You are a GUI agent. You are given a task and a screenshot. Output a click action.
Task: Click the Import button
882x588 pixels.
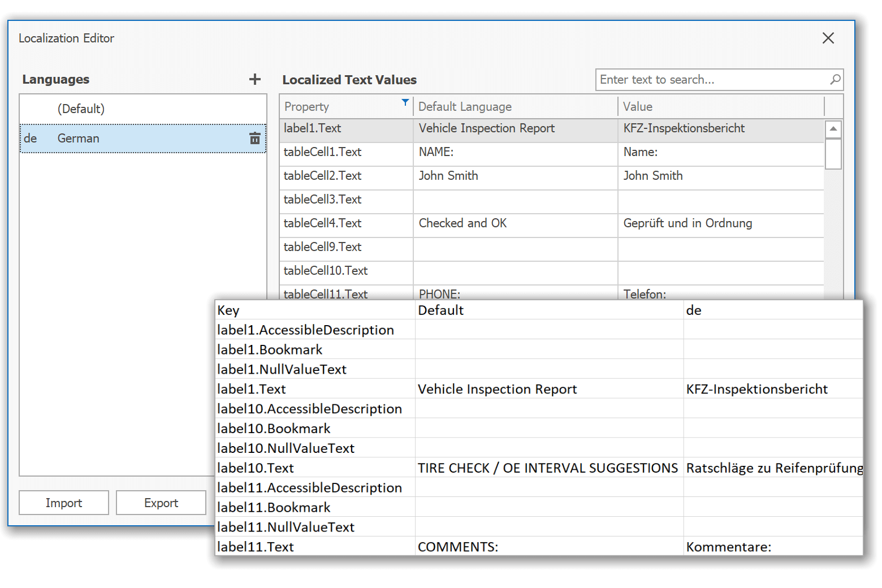[63, 502]
